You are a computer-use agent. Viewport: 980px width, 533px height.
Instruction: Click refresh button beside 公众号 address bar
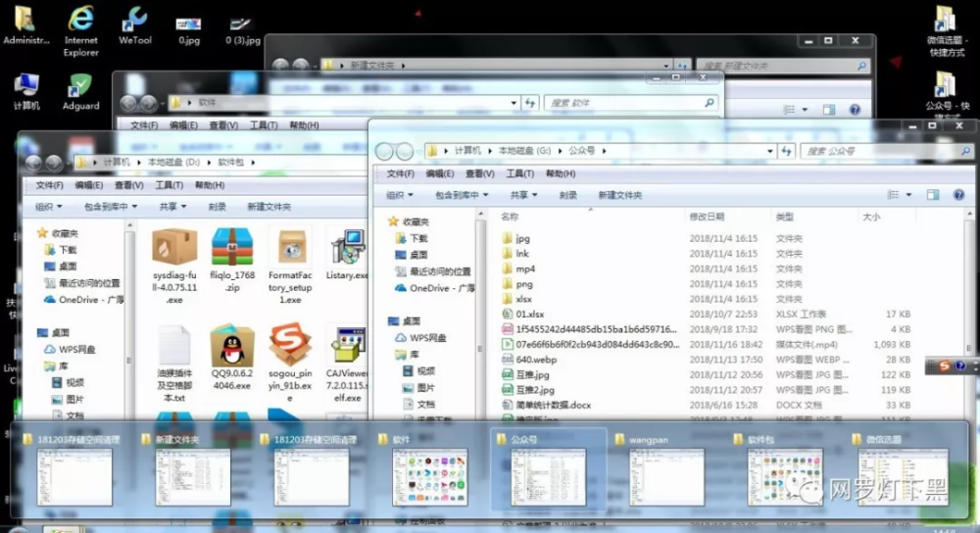[786, 151]
